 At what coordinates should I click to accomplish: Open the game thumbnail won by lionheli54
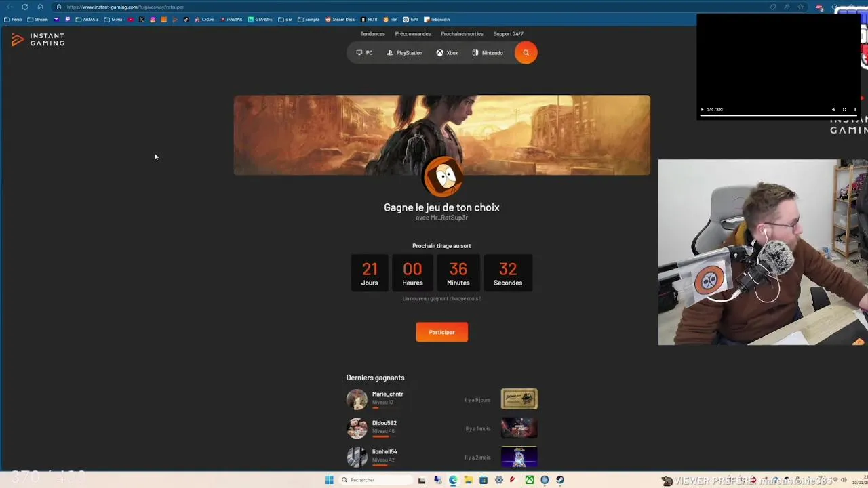click(519, 457)
